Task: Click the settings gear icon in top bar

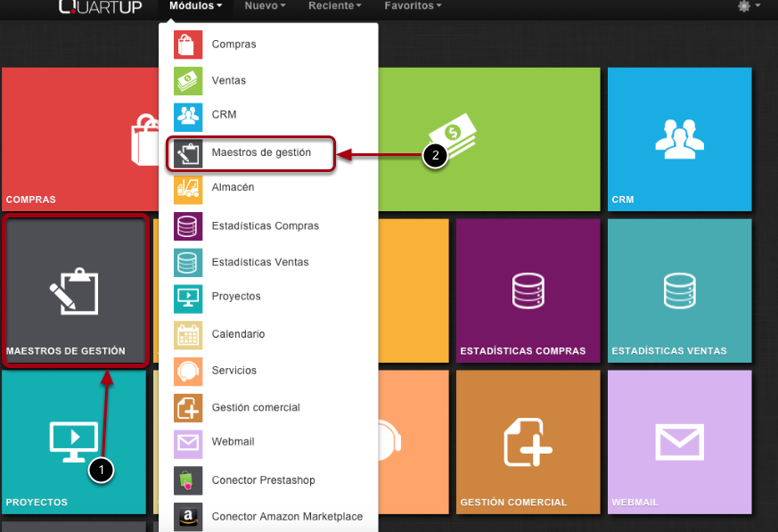Action: point(744,6)
